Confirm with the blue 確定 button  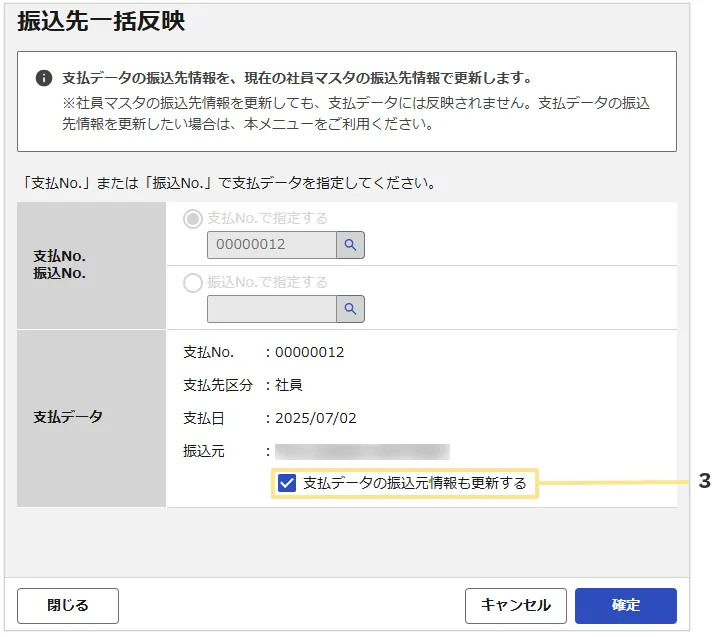coord(625,605)
